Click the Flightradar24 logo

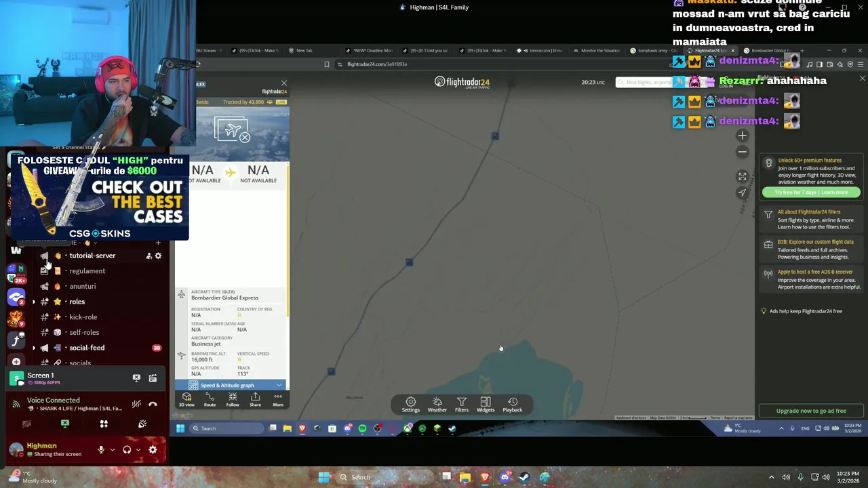pos(462,82)
